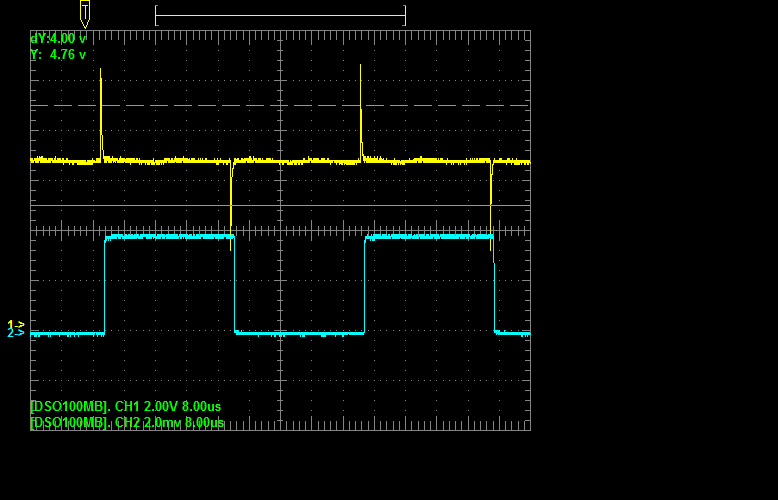The width and height of the screenshot is (778, 500).
Task: Click the Y: 4.76 v cursor readout
Action: (58, 55)
